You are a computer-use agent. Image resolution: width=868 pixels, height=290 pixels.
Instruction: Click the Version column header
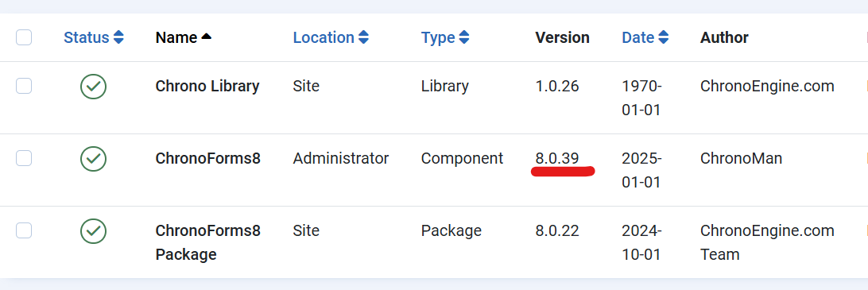pos(562,37)
